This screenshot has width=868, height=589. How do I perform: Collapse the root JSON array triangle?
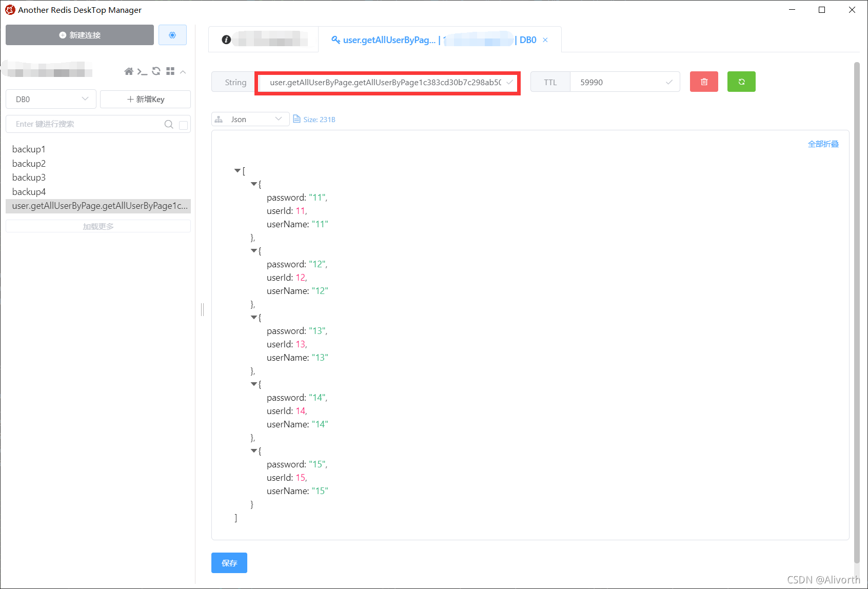coord(238,170)
